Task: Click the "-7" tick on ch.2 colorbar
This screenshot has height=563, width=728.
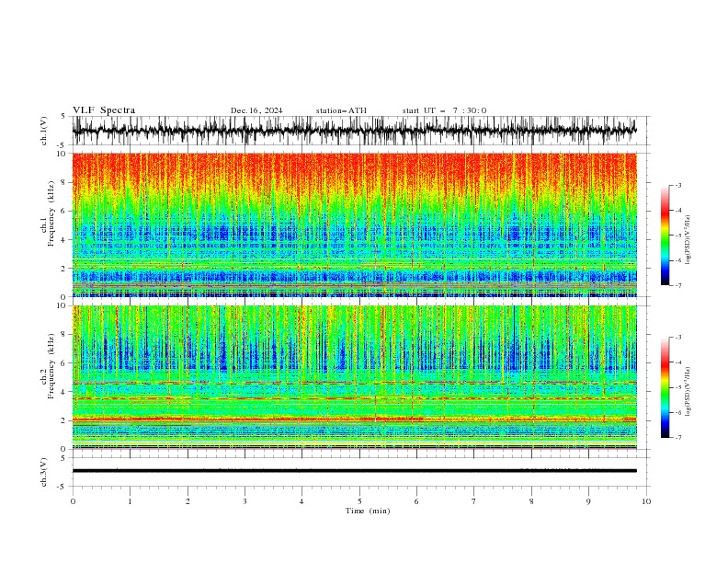Action: 677,438
